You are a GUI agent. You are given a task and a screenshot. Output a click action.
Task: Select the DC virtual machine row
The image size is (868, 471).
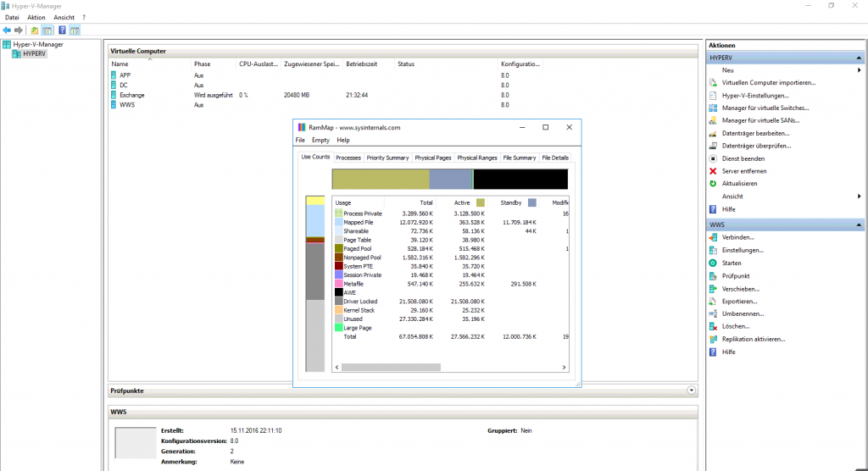pos(326,86)
